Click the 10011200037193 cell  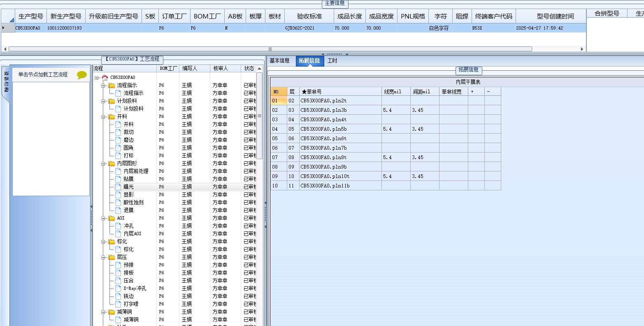click(x=66, y=28)
